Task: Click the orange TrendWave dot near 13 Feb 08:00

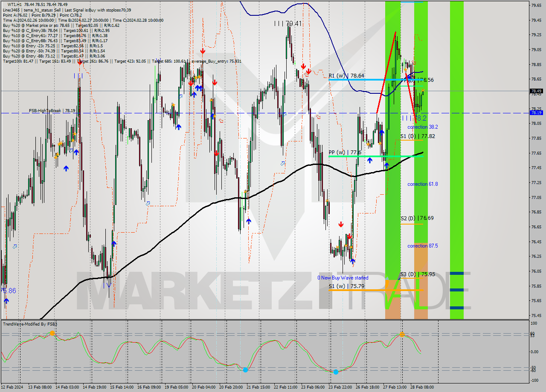Action: coord(52,333)
